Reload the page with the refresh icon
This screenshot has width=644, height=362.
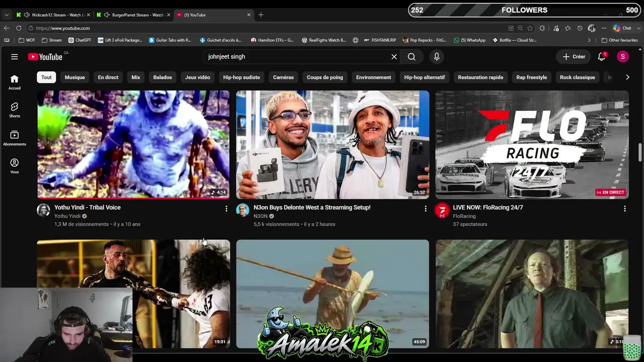19,28
